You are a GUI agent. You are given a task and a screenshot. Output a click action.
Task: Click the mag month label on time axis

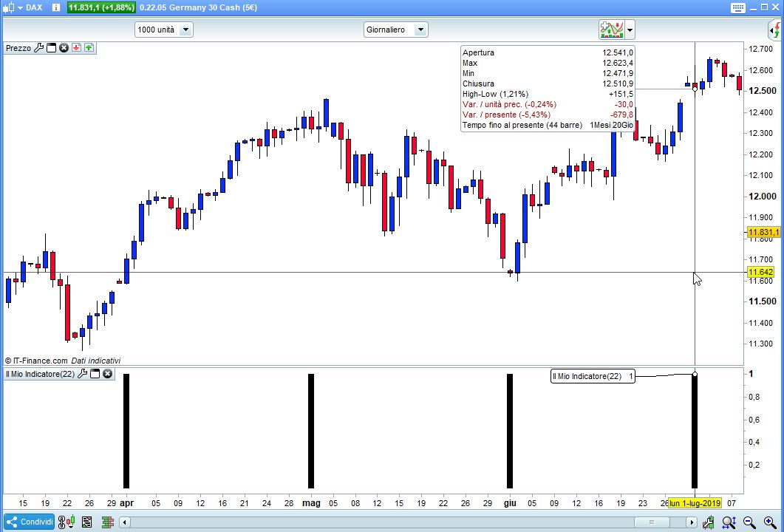coord(311,503)
